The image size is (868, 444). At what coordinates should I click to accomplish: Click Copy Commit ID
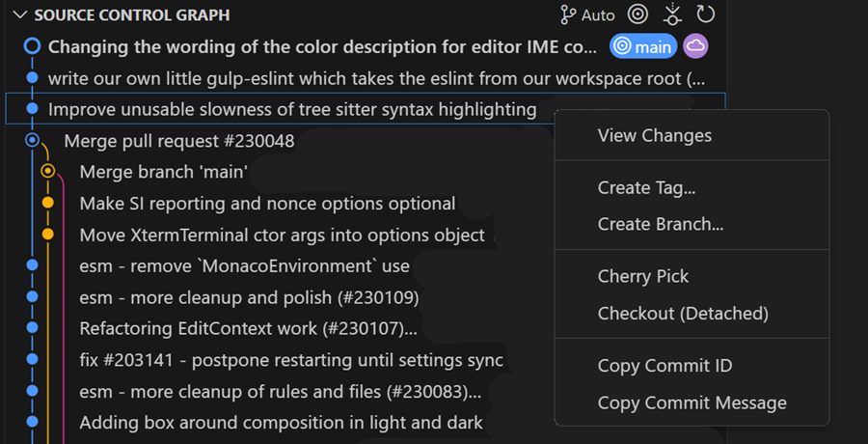(665, 366)
